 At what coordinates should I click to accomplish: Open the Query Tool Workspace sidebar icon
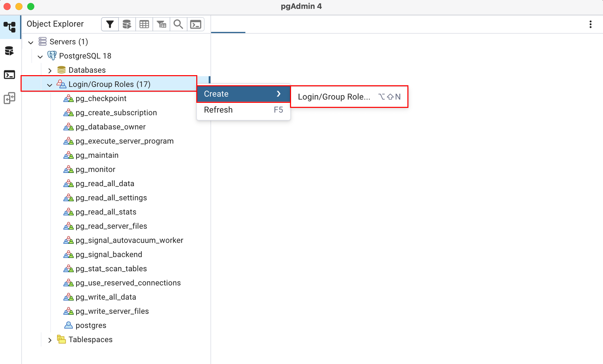10,51
